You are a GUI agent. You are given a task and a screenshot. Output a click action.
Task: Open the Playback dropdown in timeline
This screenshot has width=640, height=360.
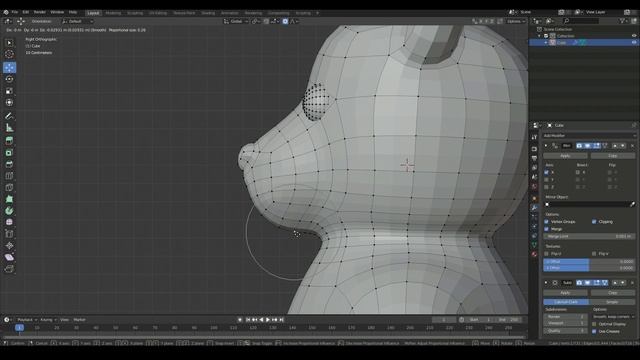point(27,320)
